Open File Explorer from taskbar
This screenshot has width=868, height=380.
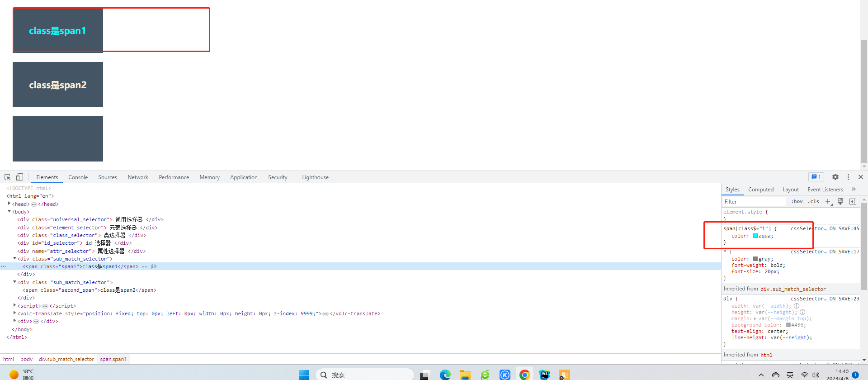pyautogui.click(x=465, y=375)
